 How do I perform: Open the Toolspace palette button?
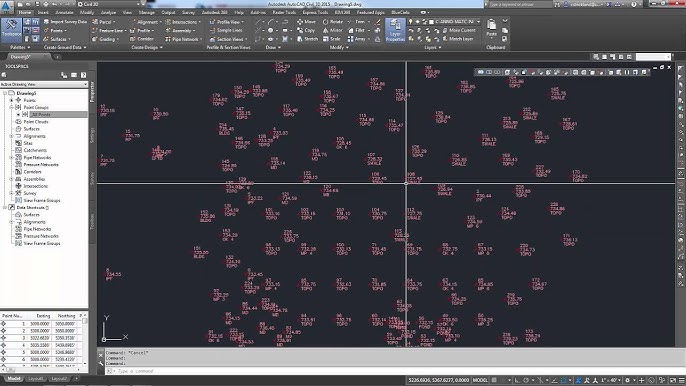[11, 30]
